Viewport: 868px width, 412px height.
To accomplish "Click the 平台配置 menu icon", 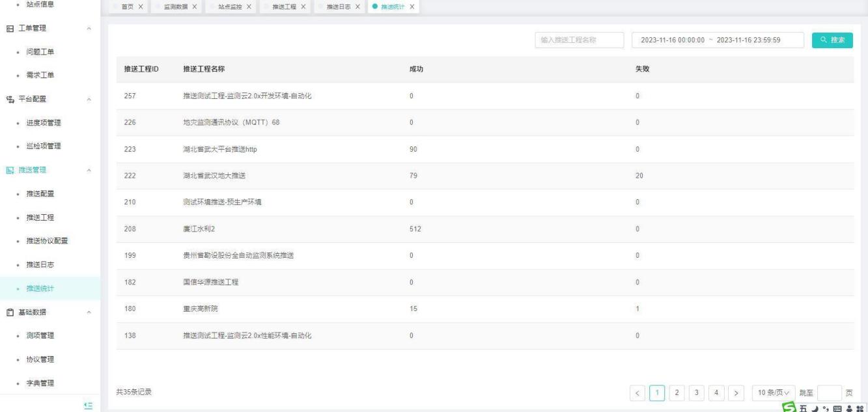I will pos(10,99).
